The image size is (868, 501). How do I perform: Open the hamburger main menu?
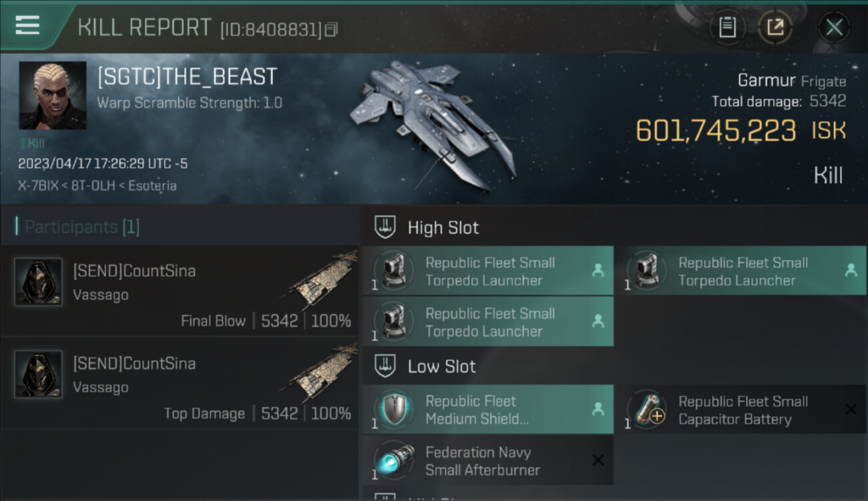click(x=27, y=25)
